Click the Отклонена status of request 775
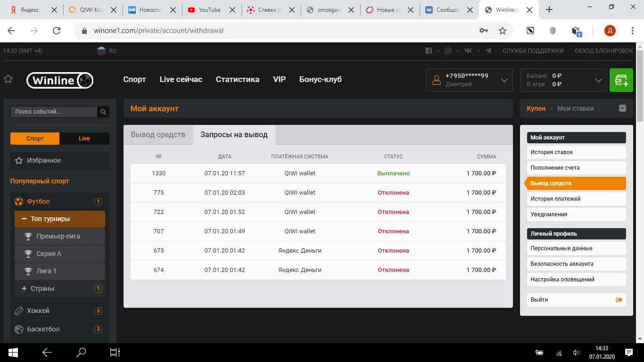The width and height of the screenshot is (644, 362). pos(393,193)
